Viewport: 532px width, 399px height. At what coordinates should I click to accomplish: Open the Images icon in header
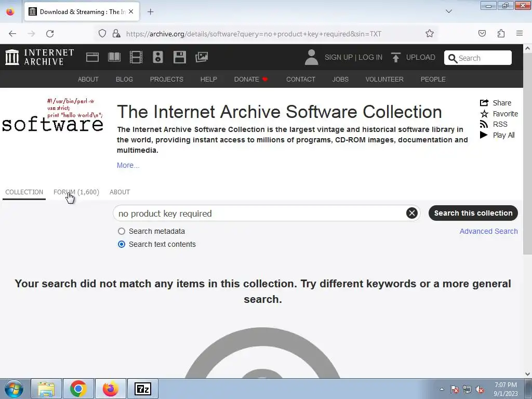[202, 57]
